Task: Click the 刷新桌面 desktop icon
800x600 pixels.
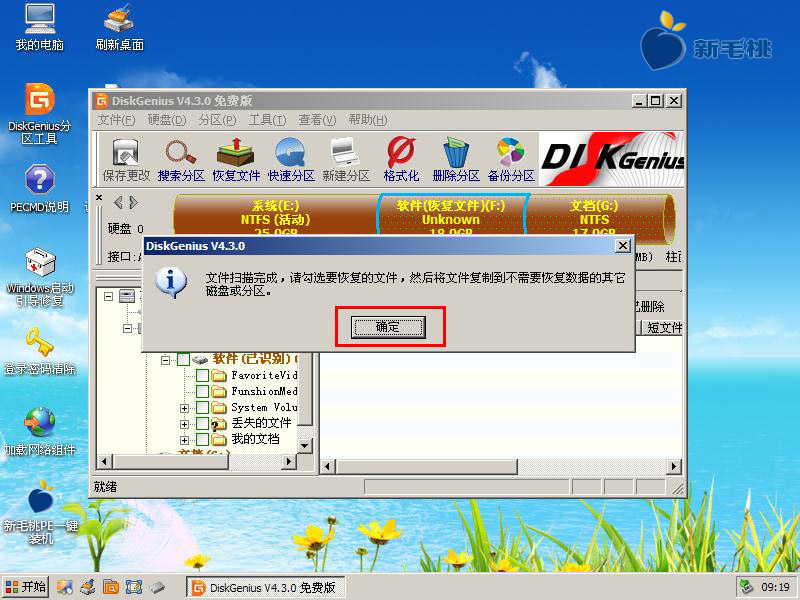Action: click(x=119, y=28)
